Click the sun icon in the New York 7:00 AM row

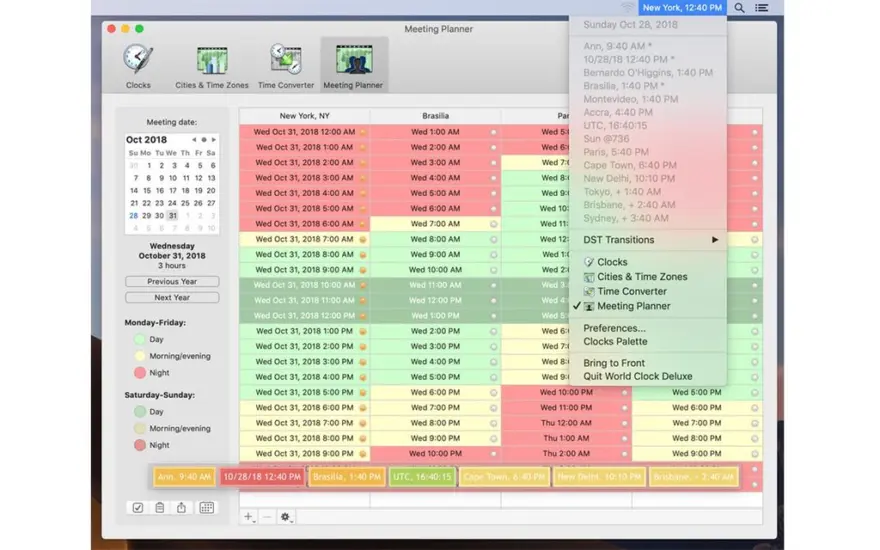(363, 240)
